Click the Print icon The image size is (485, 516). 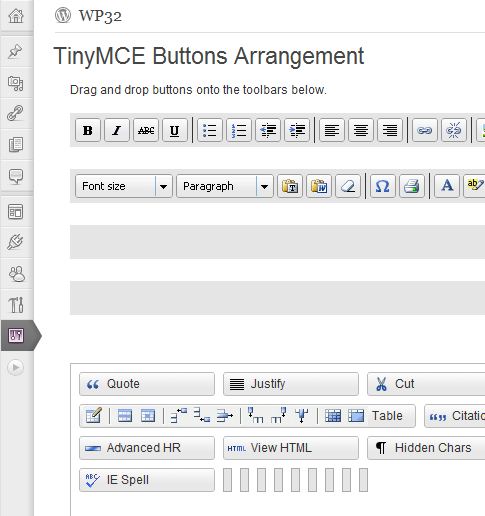[x=412, y=186]
